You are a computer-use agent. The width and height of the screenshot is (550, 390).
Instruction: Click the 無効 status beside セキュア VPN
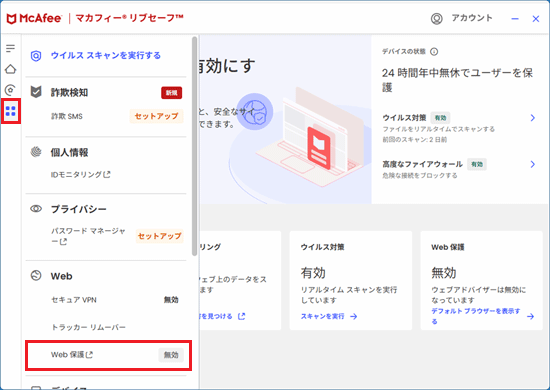tap(171, 300)
